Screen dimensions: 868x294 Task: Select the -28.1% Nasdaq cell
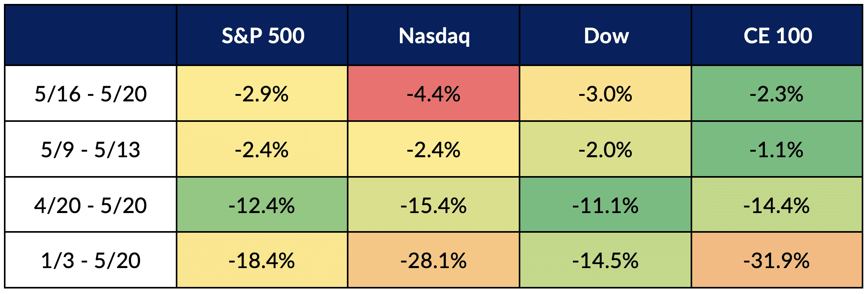point(434,261)
